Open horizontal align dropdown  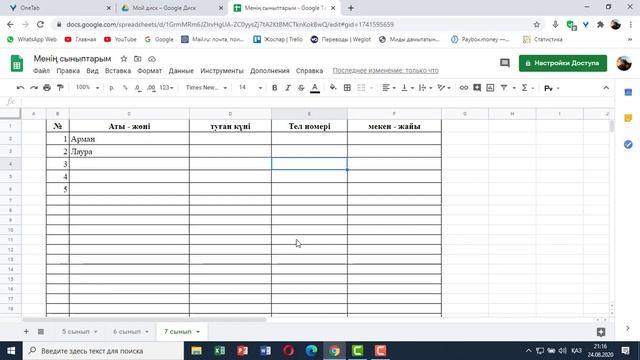[388, 88]
